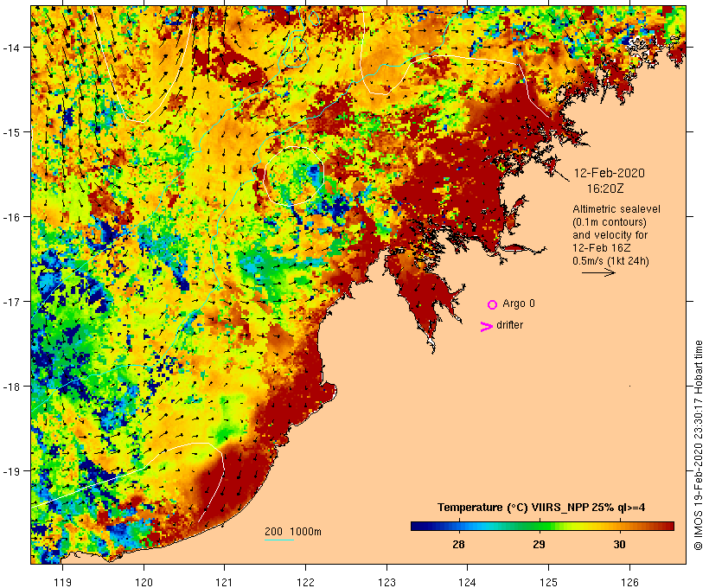Image resolution: width=709 pixels, height=588 pixels.
Task: Click the time label 16:20Z
Action: [605, 189]
